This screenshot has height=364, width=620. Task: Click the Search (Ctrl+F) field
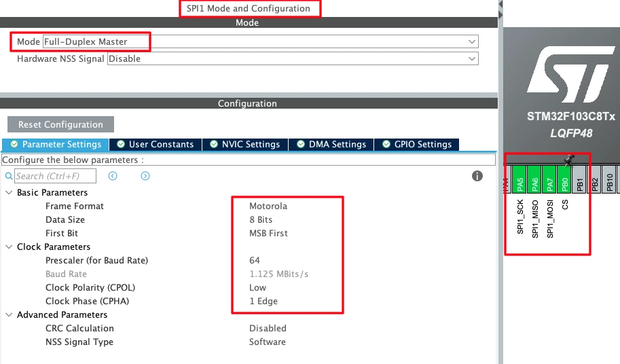point(55,177)
